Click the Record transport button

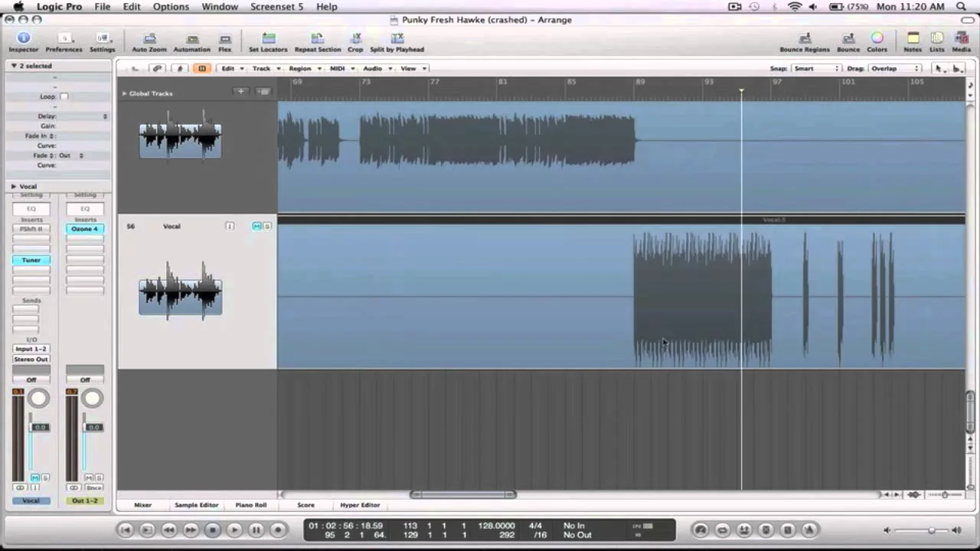(279, 530)
